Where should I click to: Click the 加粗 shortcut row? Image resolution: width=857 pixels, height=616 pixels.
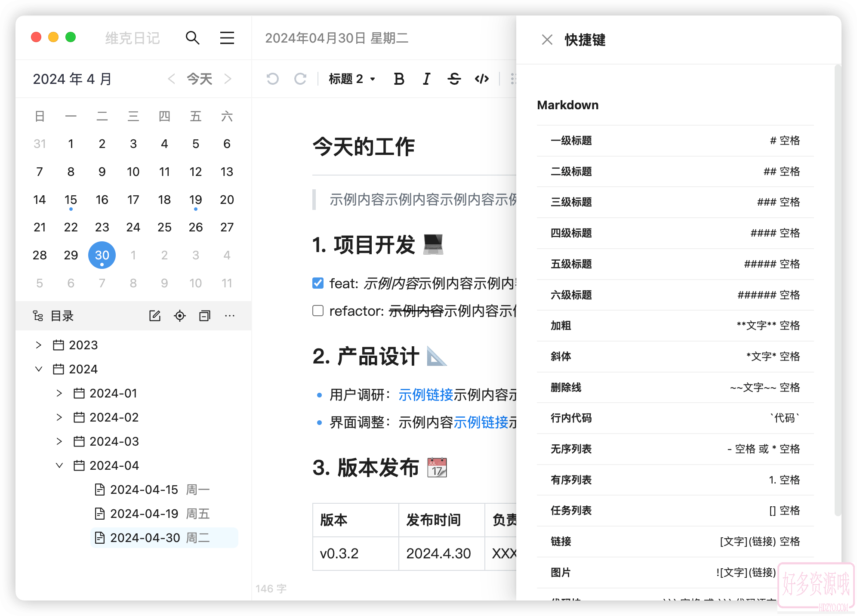(675, 326)
